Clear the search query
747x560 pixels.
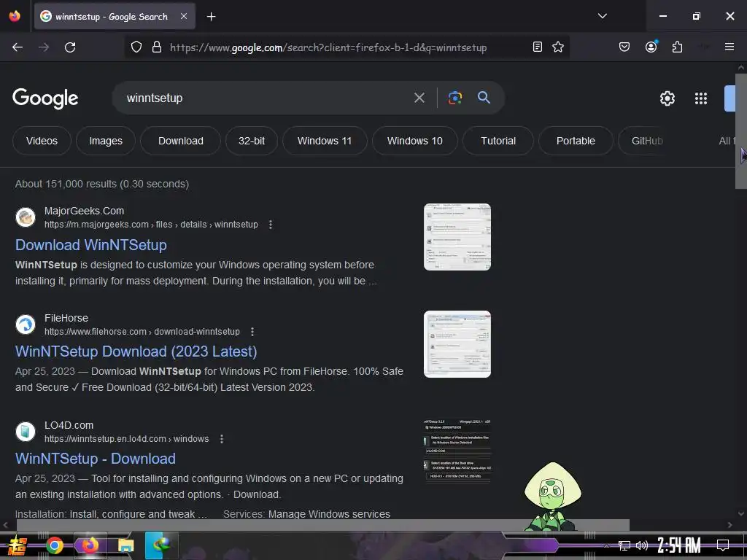pos(419,98)
